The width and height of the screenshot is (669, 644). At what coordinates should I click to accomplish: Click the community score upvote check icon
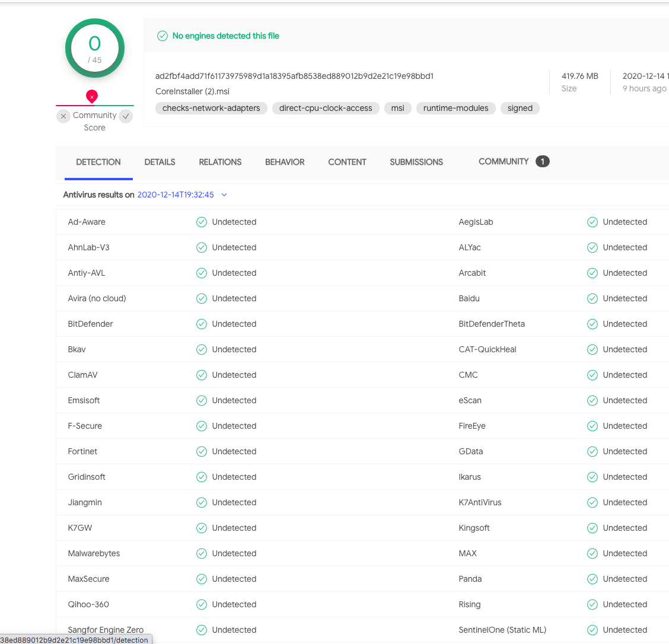pyautogui.click(x=126, y=116)
